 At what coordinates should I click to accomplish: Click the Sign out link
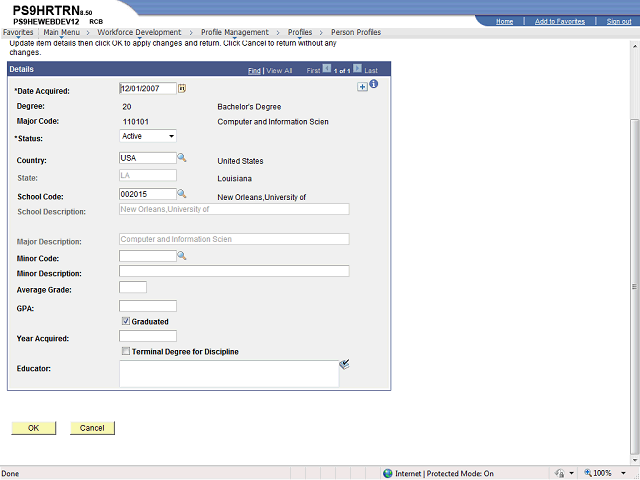[619, 21]
